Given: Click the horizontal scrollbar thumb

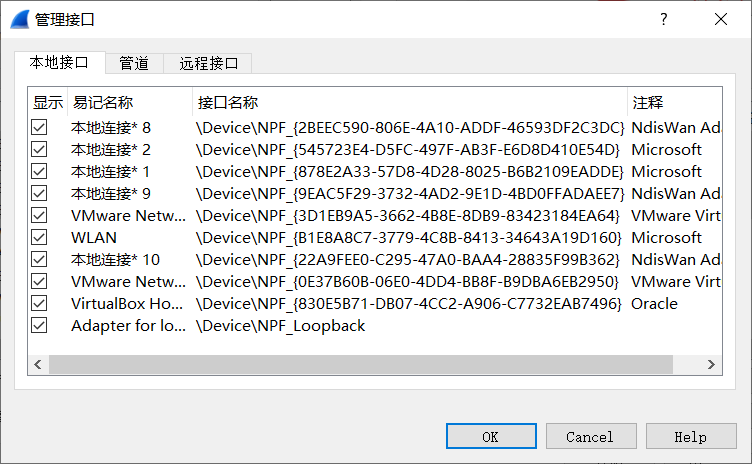Looking at the screenshot, I should coord(361,365).
